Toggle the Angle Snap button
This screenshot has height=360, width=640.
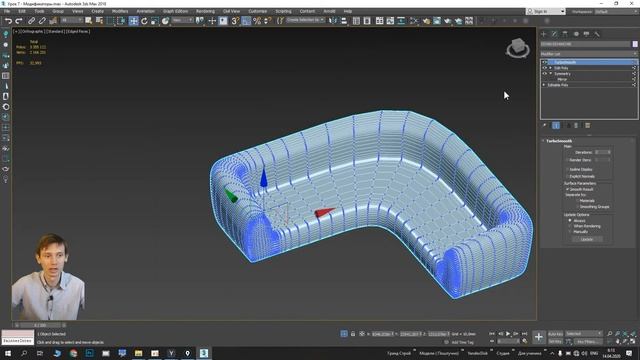[246, 20]
